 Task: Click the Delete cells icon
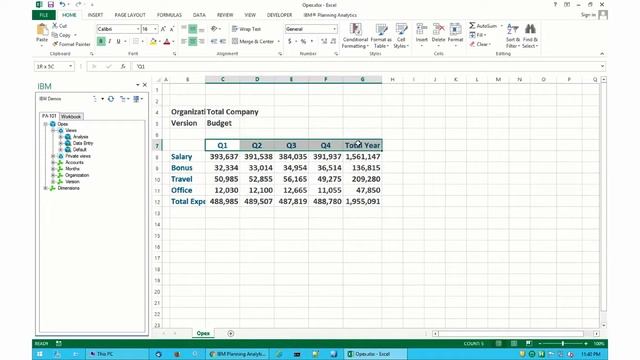(x=438, y=30)
